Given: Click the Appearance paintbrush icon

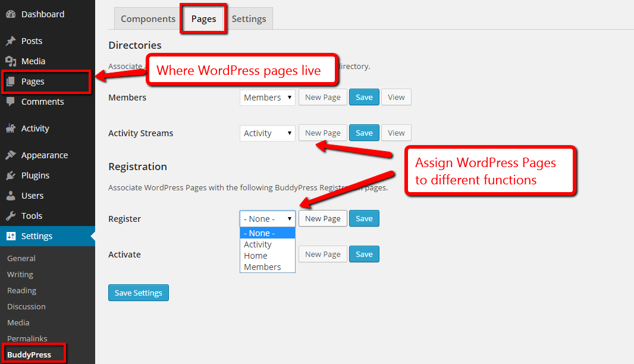Looking at the screenshot, I should 11,155.
